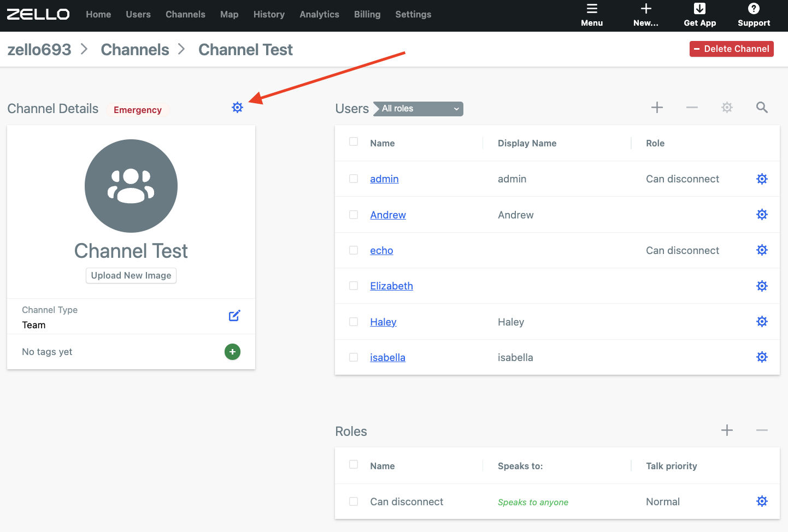This screenshot has width=788, height=532.
Task: Open gear settings for echo row
Action: point(762,250)
